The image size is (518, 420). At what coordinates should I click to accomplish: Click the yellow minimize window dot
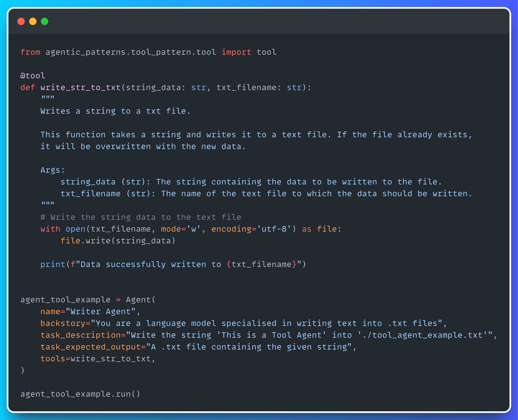tap(33, 21)
